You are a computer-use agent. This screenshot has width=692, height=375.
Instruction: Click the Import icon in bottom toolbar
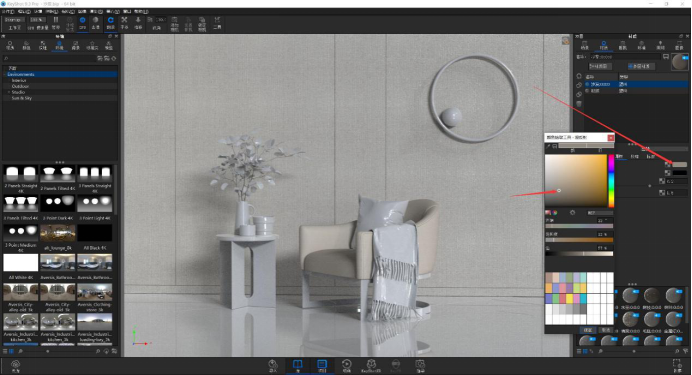pyautogui.click(x=273, y=365)
